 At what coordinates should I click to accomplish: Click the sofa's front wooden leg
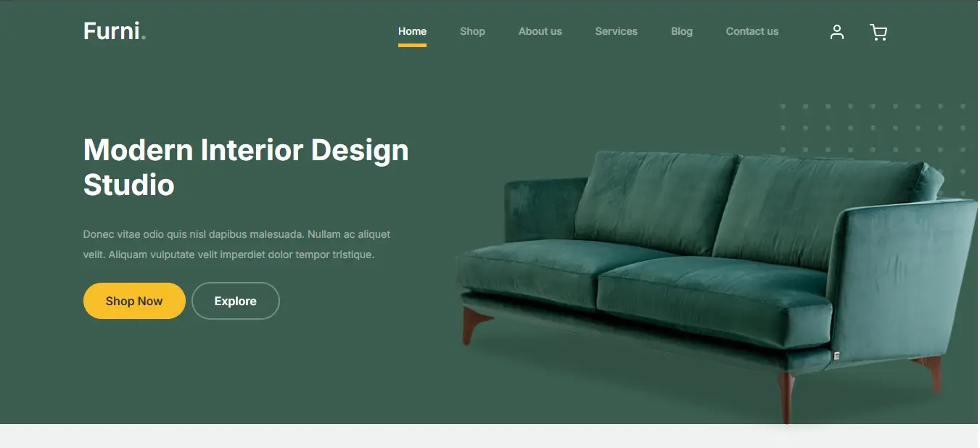point(786,396)
